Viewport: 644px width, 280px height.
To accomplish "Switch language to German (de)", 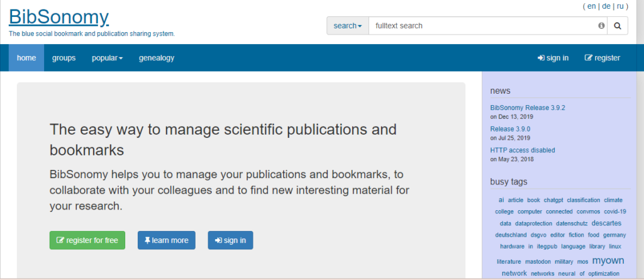I will pos(606,6).
